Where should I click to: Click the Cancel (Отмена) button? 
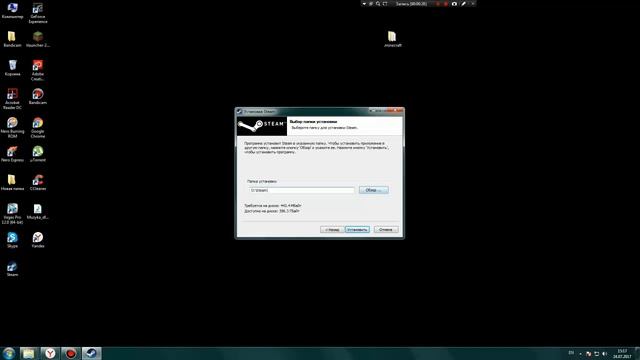(386, 229)
